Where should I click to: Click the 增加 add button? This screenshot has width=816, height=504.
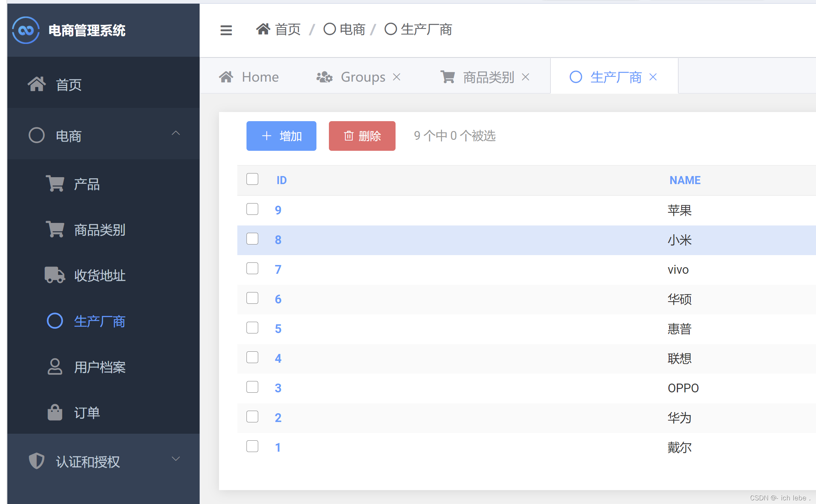click(x=281, y=136)
